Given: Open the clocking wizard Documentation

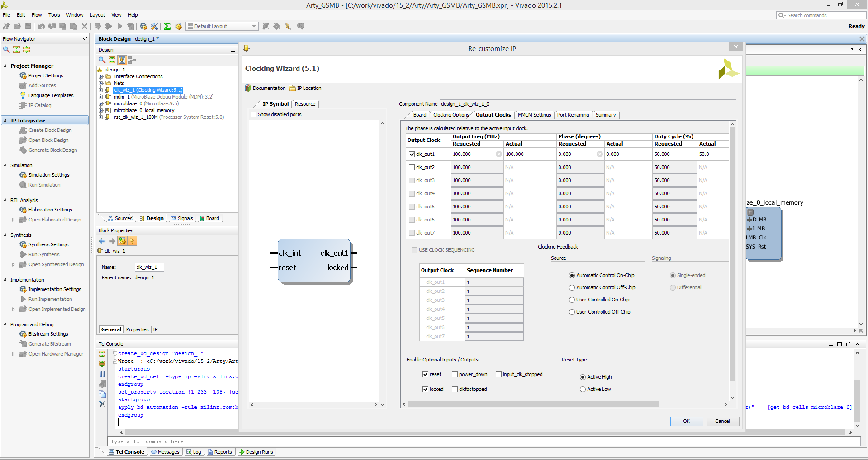Looking at the screenshot, I should (x=266, y=88).
